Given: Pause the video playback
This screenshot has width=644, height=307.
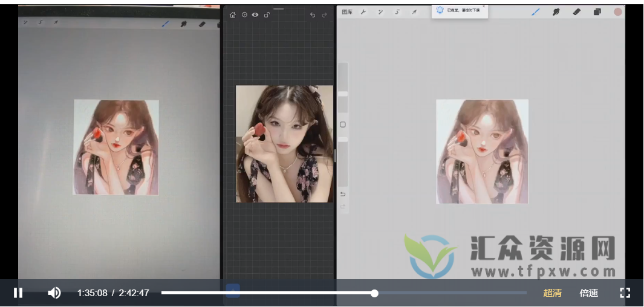Looking at the screenshot, I should (x=18, y=293).
